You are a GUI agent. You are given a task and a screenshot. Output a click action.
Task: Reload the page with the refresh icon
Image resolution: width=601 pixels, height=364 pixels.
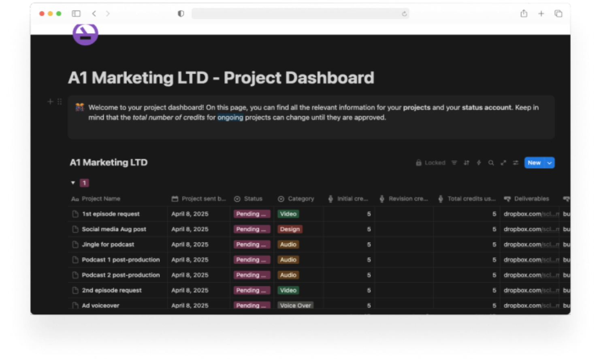(x=404, y=14)
